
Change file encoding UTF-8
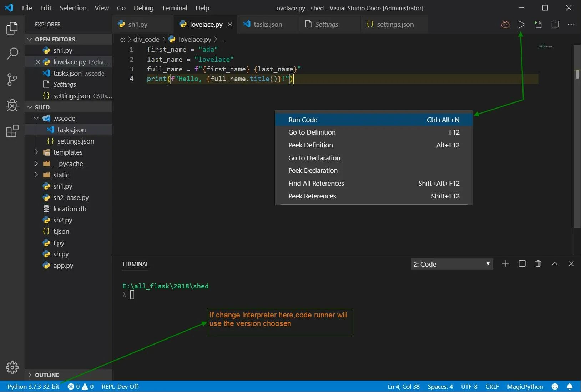[469, 386]
